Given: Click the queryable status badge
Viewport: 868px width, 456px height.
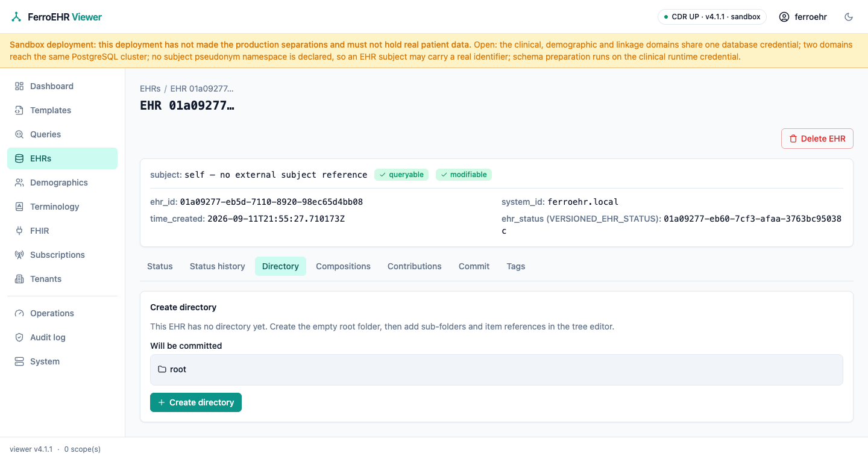Looking at the screenshot, I should tap(401, 175).
